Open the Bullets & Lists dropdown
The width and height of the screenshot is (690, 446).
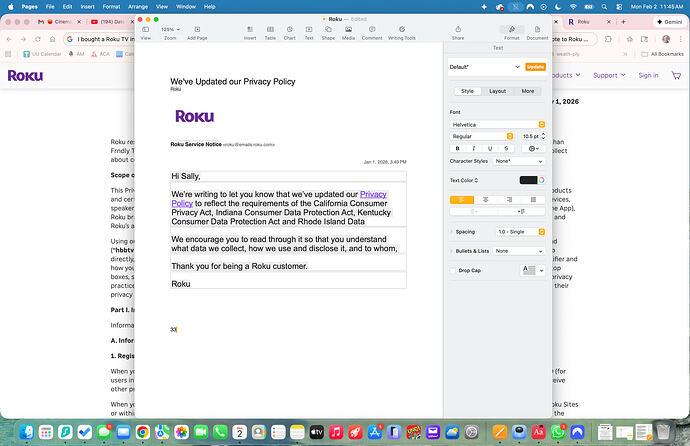(x=519, y=251)
